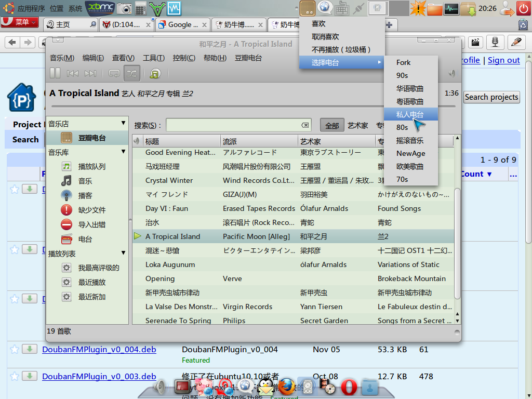Go back to the previous track
The width and height of the screenshot is (532, 399).
point(73,74)
